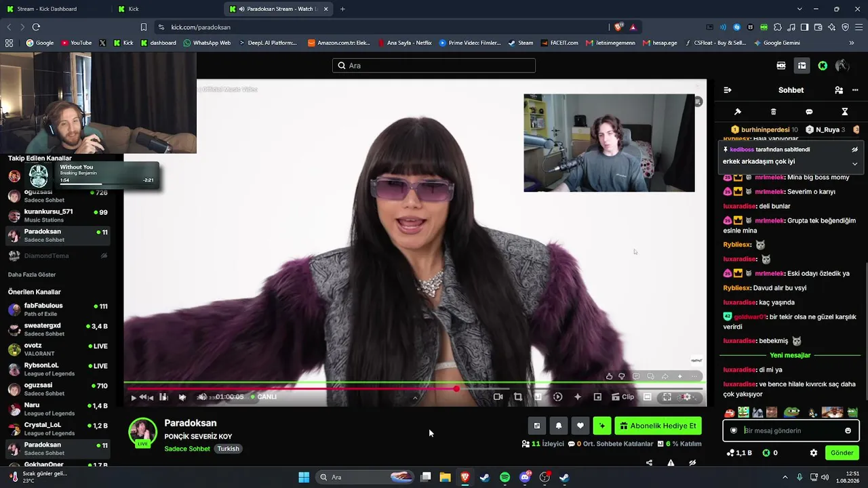
Task: Click the camera icon in player controls
Action: pyautogui.click(x=498, y=397)
